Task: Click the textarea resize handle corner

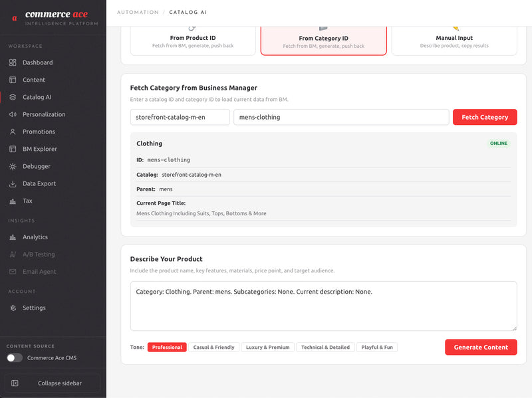Action: 515,328
